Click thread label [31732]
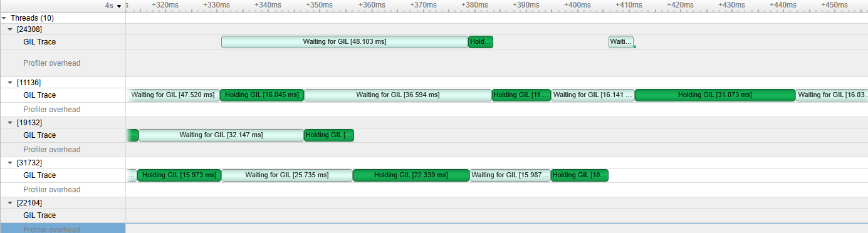This screenshot has width=868, height=233. click(x=29, y=162)
